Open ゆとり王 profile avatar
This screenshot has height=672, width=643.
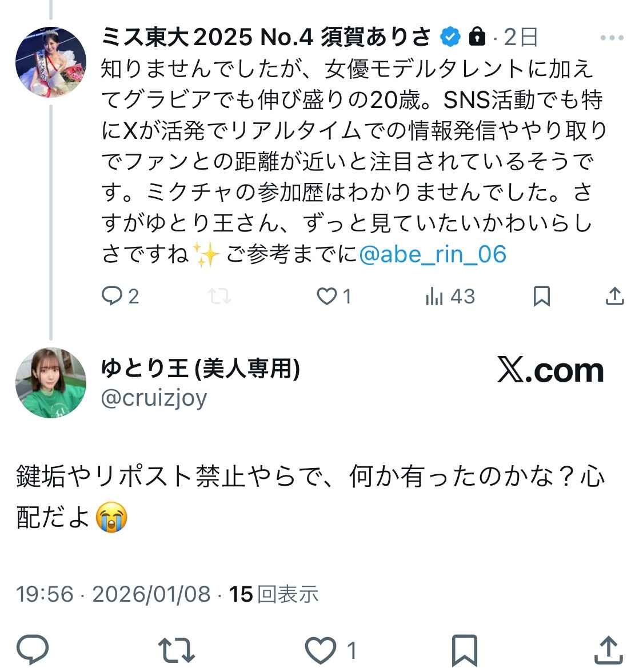click(x=50, y=383)
